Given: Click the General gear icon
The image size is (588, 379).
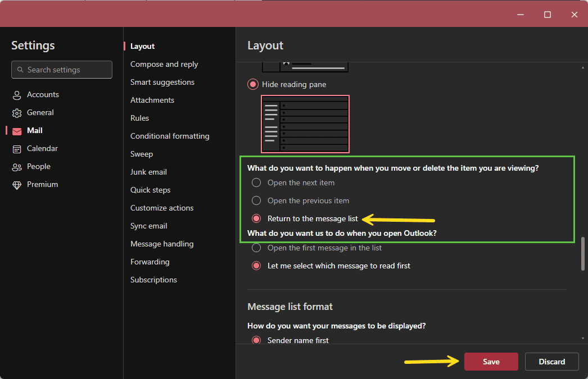Looking at the screenshot, I should (x=17, y=113).
